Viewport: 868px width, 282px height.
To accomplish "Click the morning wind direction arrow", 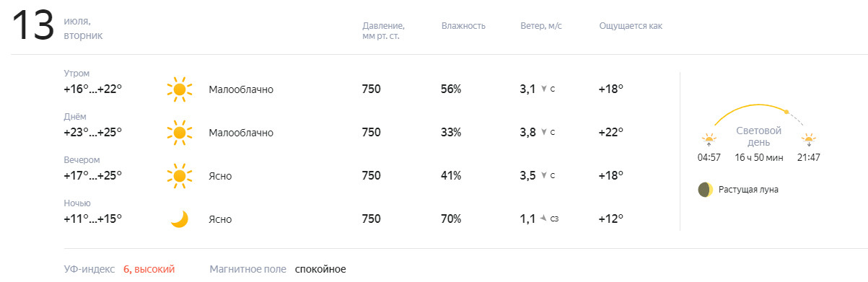I will click(543, 89).
